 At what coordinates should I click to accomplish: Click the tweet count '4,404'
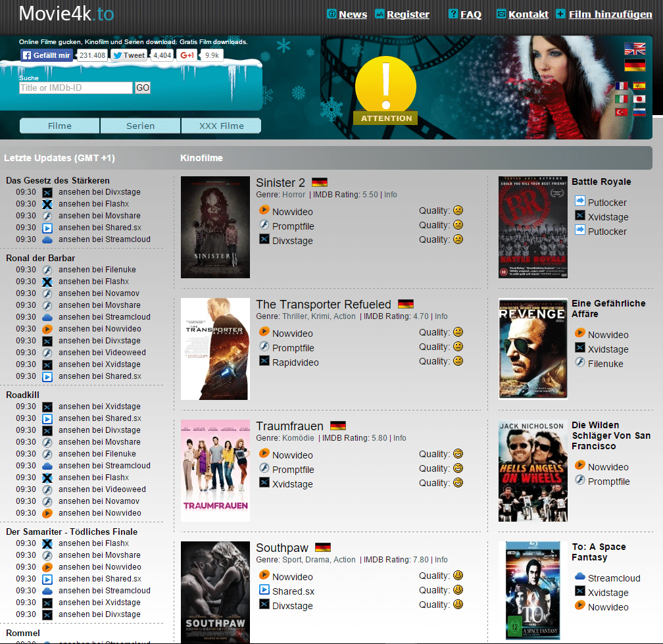(x=162, y=55)
